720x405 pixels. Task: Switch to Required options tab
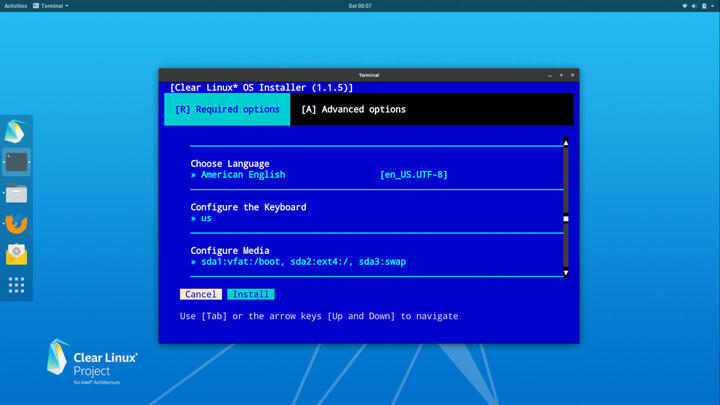coord(227,109)
